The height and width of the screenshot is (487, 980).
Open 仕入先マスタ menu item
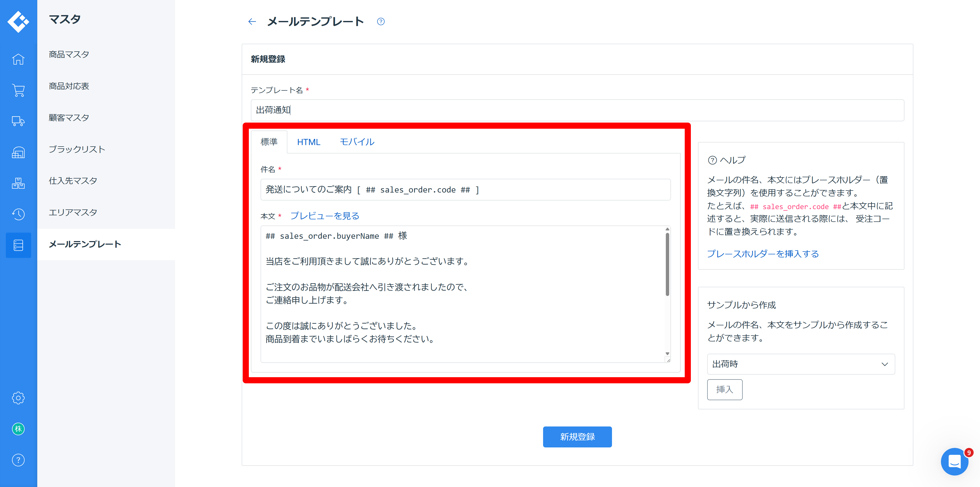tap(73, 181)
